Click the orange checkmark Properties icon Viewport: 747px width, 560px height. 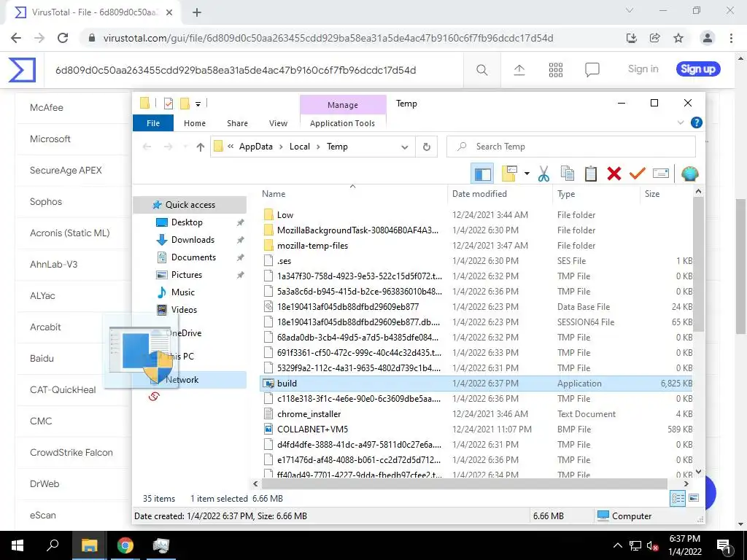pos(637,174)
